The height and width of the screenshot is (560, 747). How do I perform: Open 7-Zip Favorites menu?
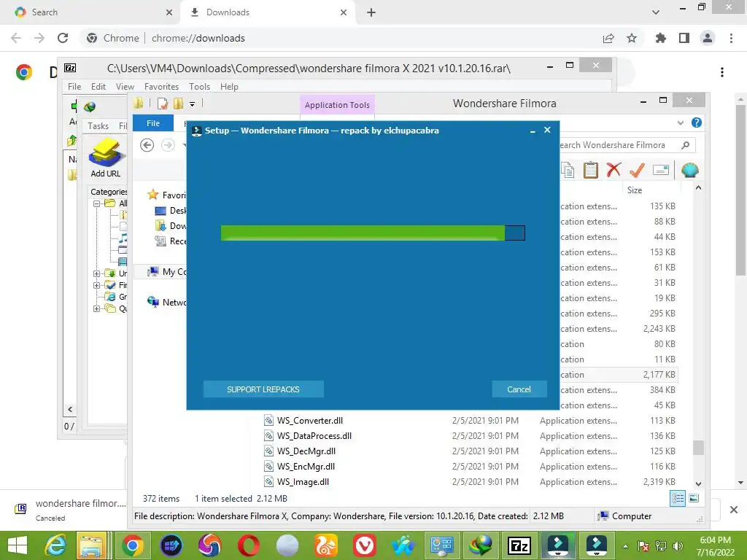tap(161, 87)
